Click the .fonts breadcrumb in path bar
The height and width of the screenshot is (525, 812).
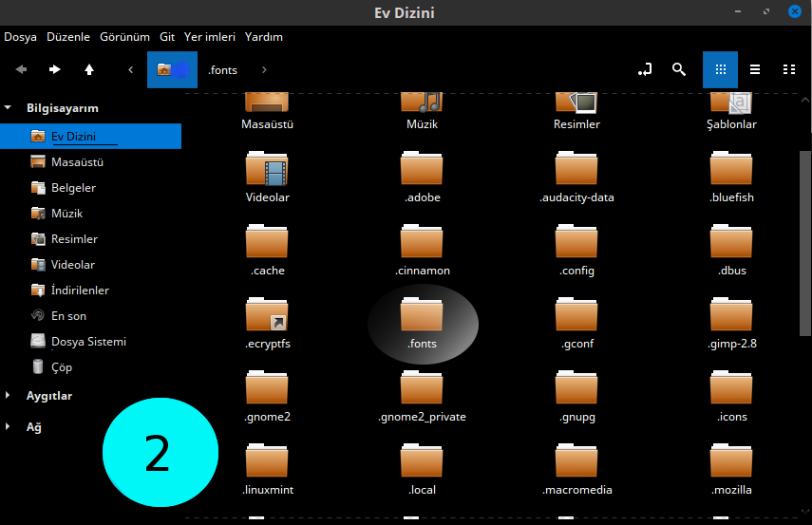[222, 70]
